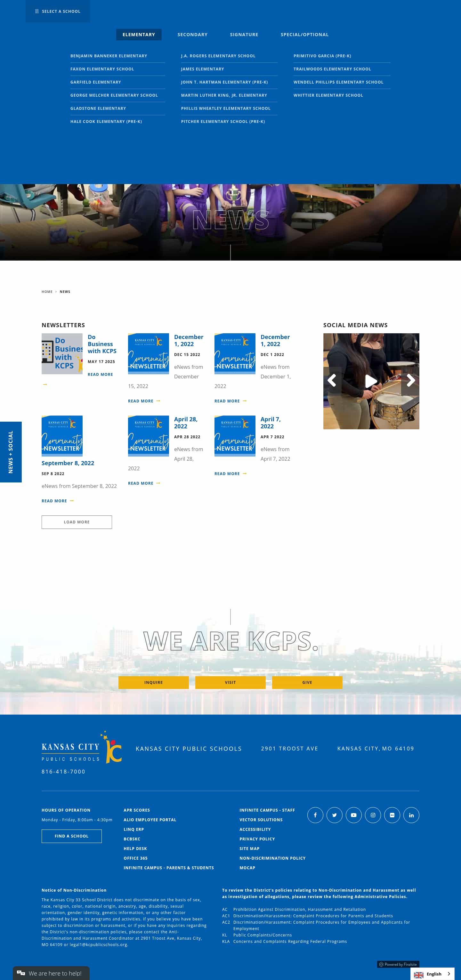Open the MOCAP footer link
Viewport: 461px width, 980px height.
pos(247,868)
